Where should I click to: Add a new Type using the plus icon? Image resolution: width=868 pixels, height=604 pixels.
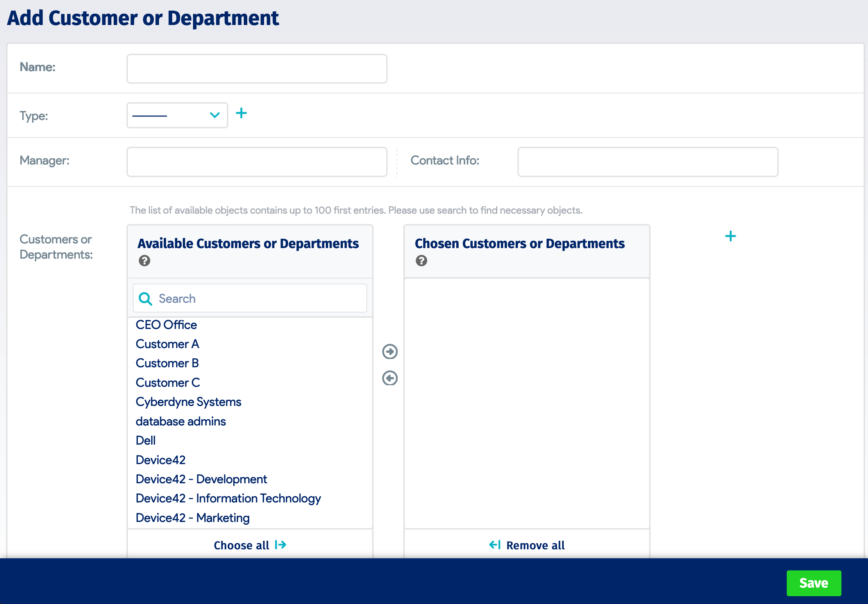pos(241,113)
